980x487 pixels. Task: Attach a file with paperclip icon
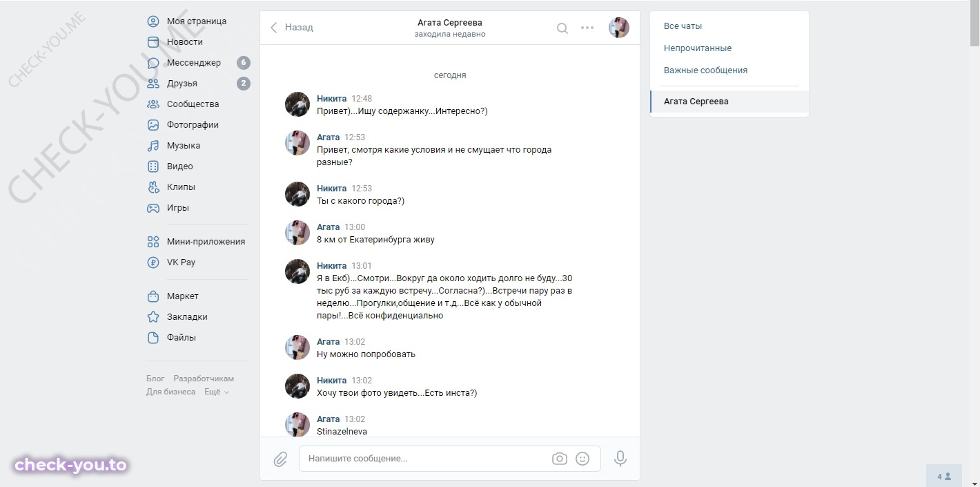[x=280, y=459]
